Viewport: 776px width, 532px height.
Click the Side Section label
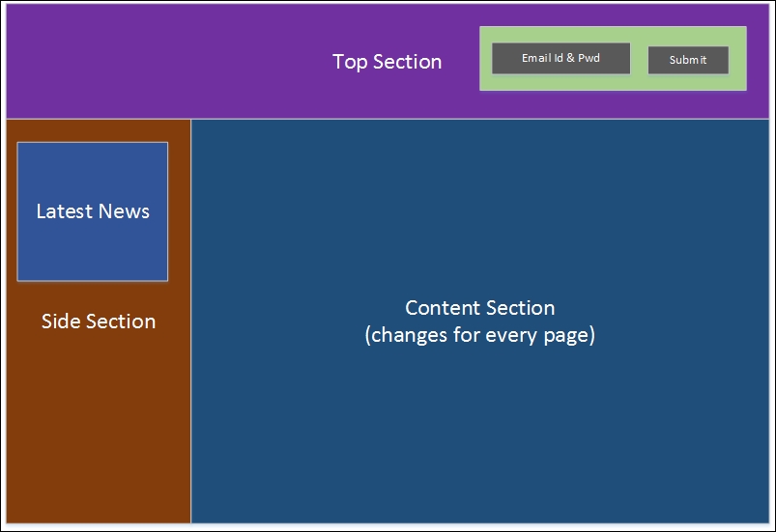[99, 322]
